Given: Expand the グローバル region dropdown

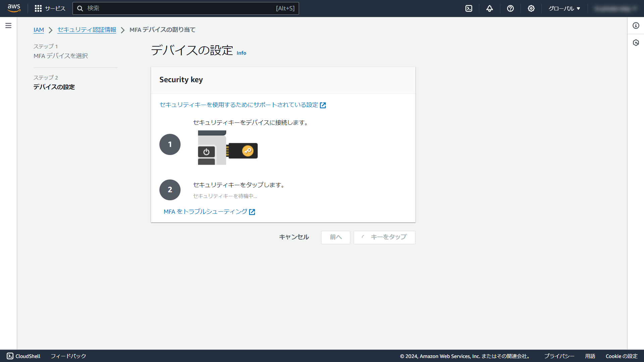Looking at the screenshot, I should pyautogui.click(x=564, y=8).
